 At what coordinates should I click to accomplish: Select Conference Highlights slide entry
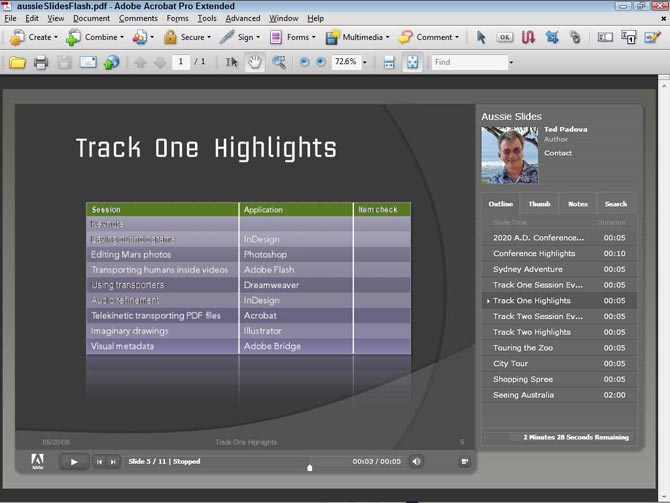[x=559, y=253]
